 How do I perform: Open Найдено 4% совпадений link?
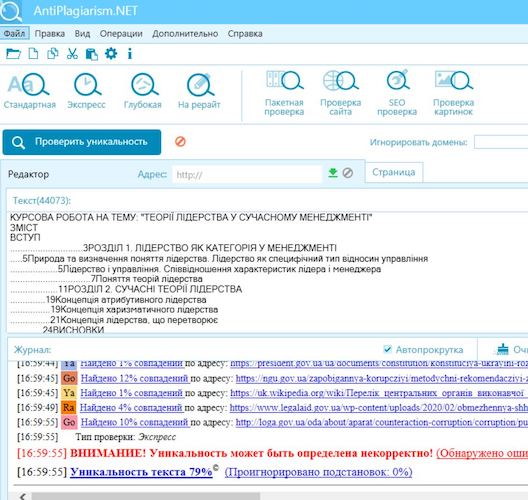click(x=132, y=408)
